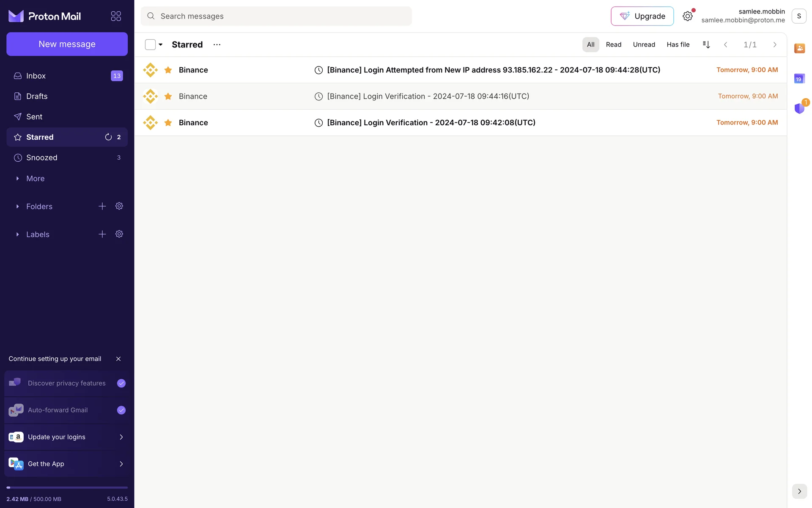Refresh the Starred folder
Viewport: 812px width, 508px height.
click(x=108, y=137)
